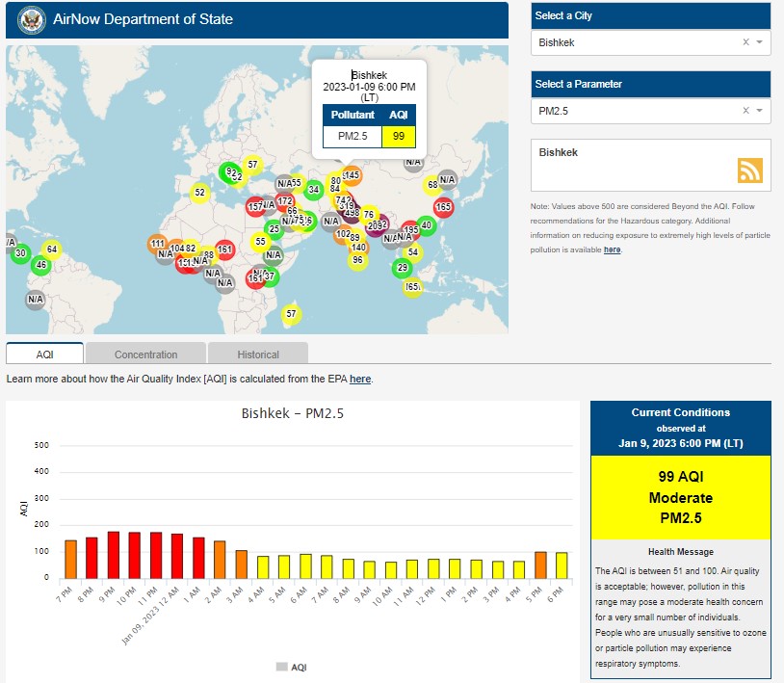Switch to the Concentration tab
Screen dimensions: 784x683
tap(145, 355)
